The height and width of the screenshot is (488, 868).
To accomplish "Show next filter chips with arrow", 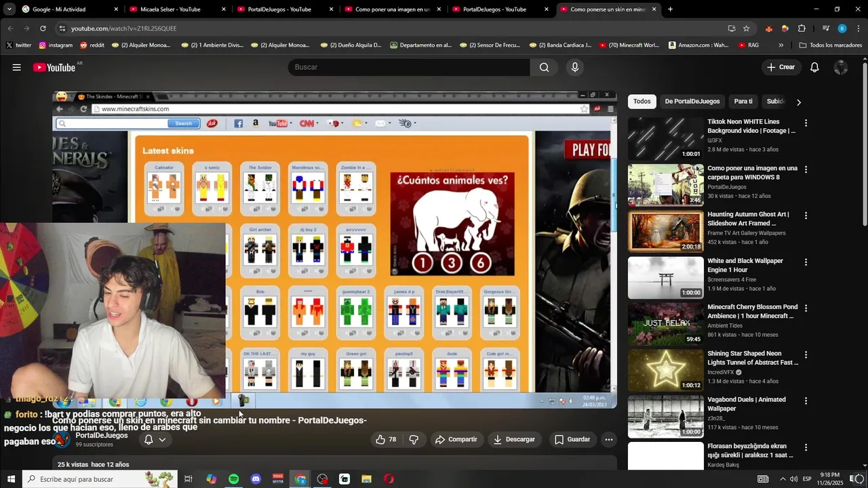I will pyautogui.click(x=798, y=102).
